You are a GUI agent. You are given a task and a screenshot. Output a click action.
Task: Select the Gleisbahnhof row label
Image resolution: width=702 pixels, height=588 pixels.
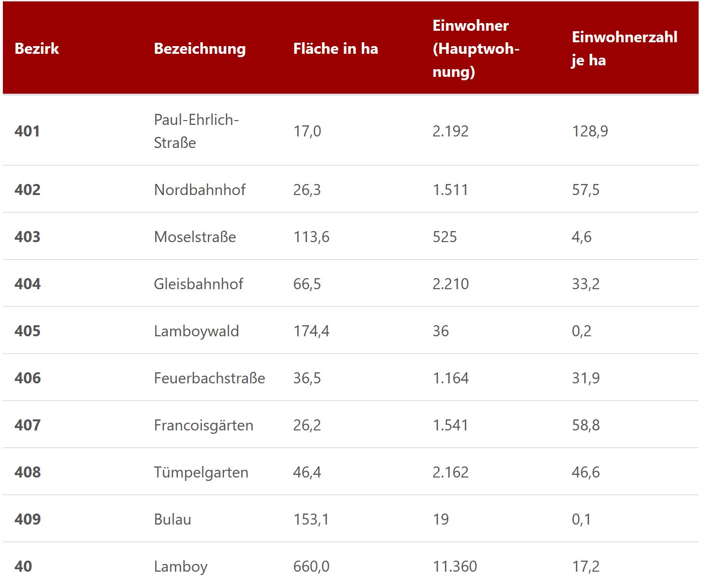[x=198, y=284]
